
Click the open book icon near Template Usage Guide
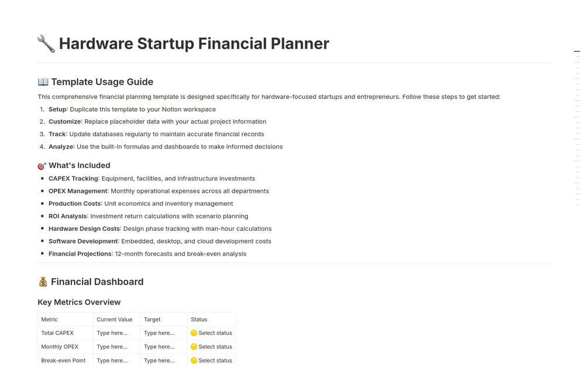click(x=43, y=82)
